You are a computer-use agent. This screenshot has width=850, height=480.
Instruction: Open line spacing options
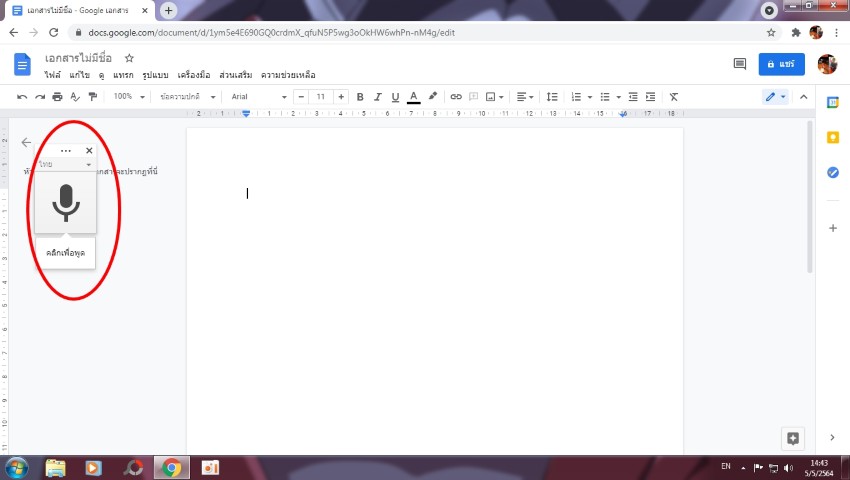(x=552, y=97)
